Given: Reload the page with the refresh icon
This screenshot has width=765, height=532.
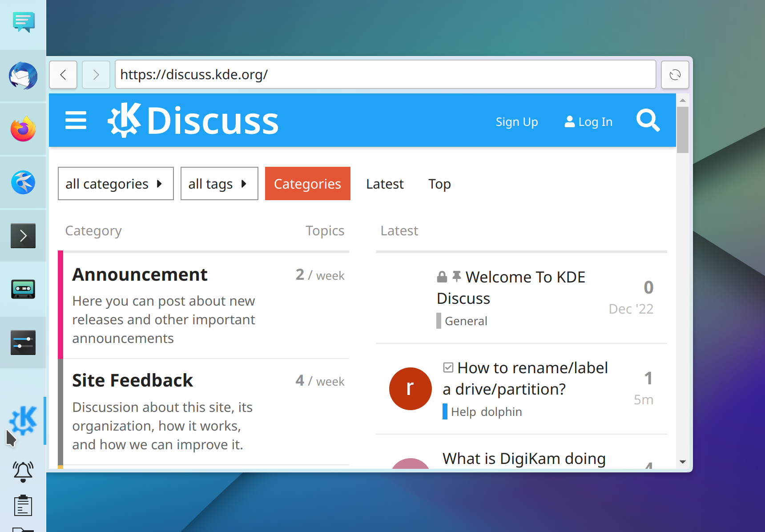Looking at the screenshot, I should (675, 75).
